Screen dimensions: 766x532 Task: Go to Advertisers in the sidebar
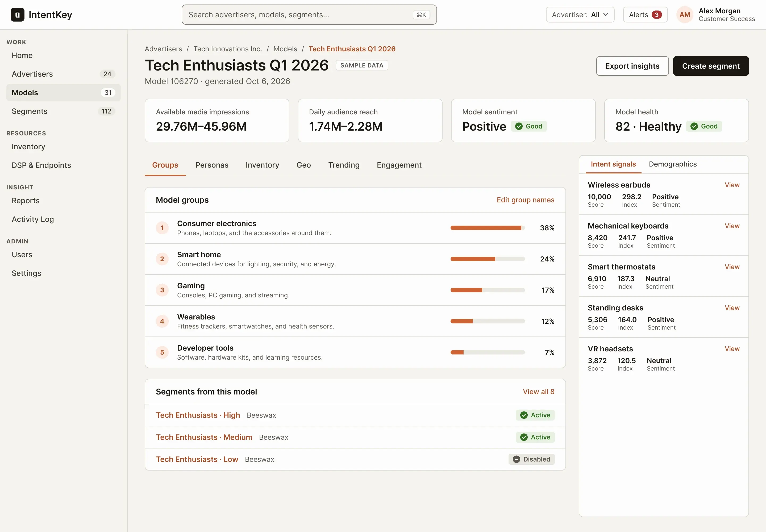tap(63, 74)
